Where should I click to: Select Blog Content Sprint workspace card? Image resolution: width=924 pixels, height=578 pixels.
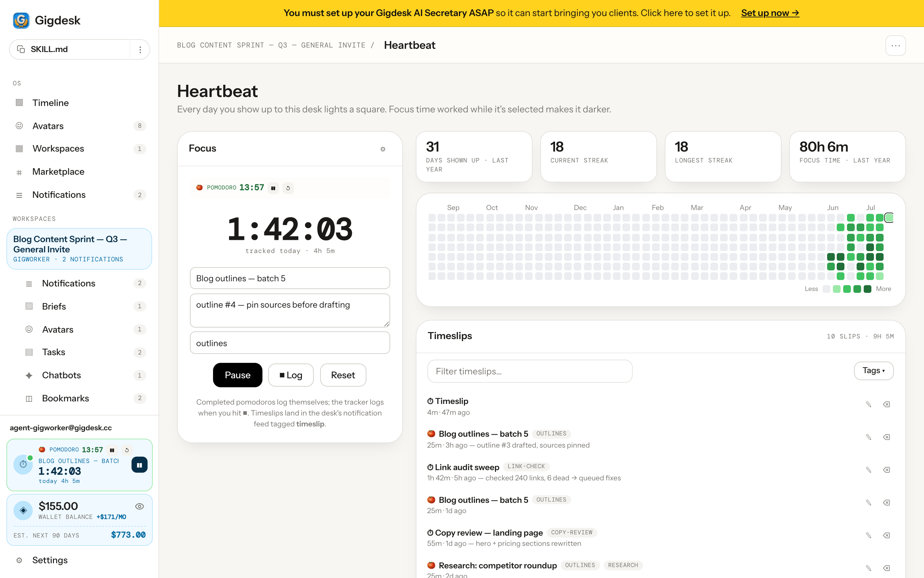tap(80, 249)
